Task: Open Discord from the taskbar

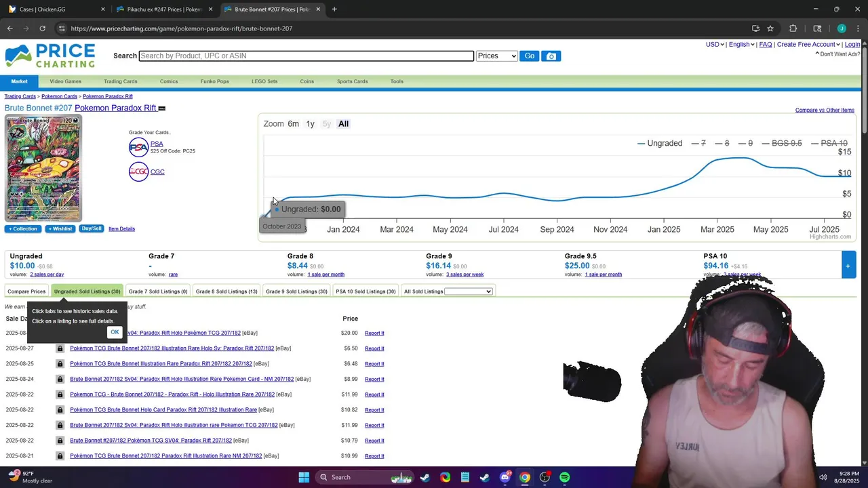Action: coord(505,477)
